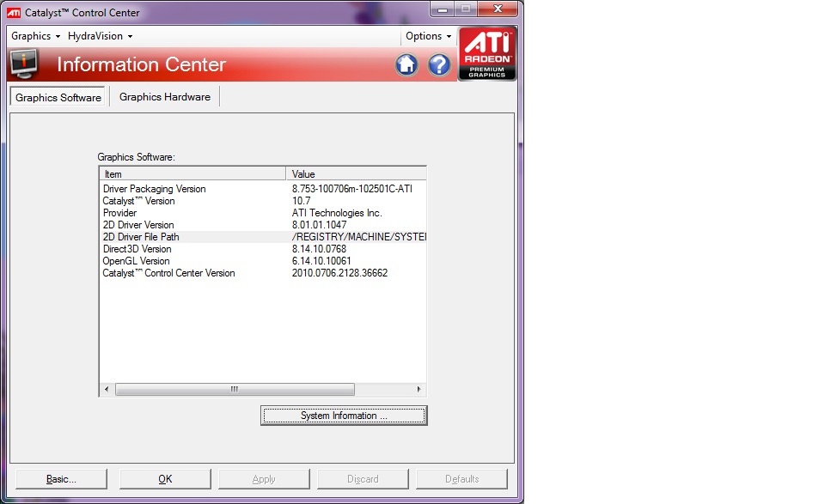This screenshot has width=825, height=504.
Task: Minimize the Catalyst Control Center window
Action: [443, 9]
